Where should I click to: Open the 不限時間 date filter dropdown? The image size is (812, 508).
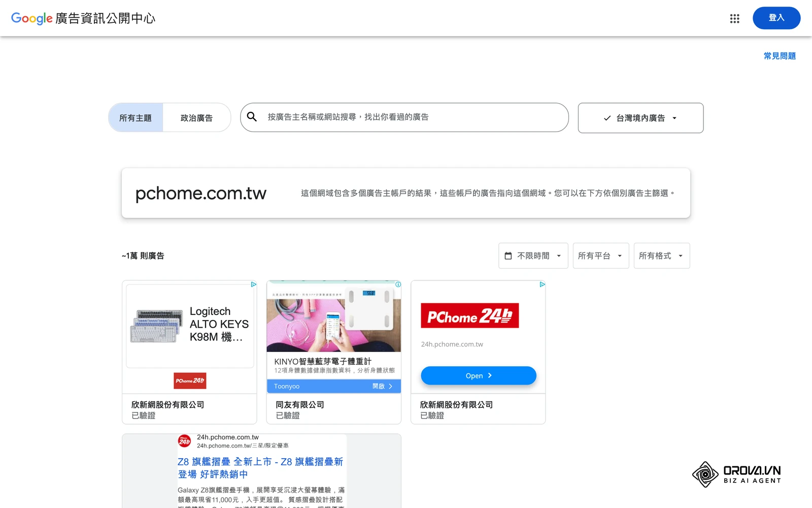(x=533, y=256)
